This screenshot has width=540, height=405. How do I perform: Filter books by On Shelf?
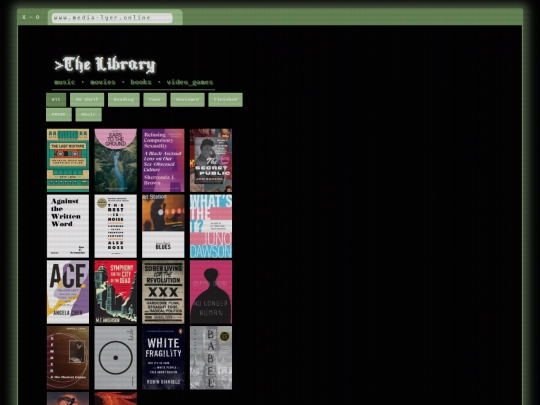(x=87, y=100)
